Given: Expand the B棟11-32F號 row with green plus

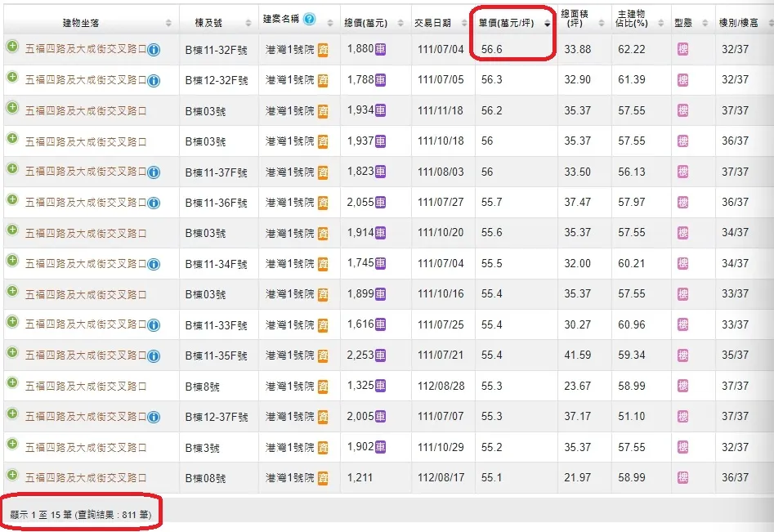Looking at the screenshot, I should coord(12,47).
